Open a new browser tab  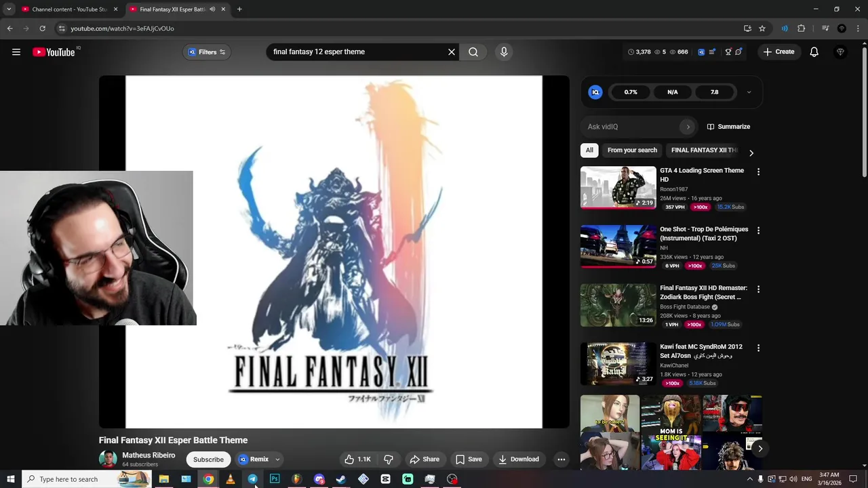(x=239, y=9)
